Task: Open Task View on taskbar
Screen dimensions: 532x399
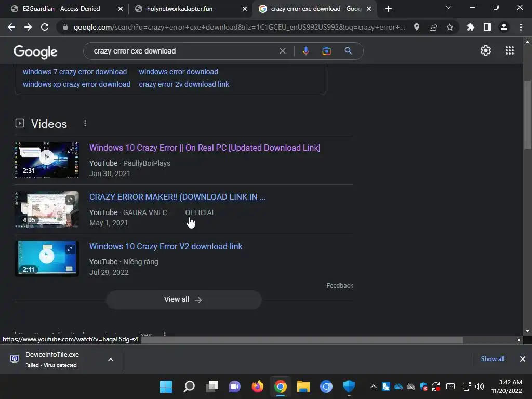Action: click(x=212, y=387)
